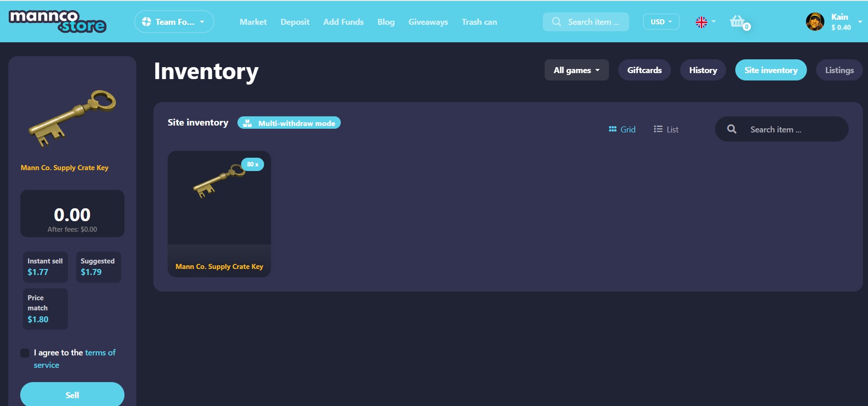Expand the account menu arrow beside Kain
This screenshot has width=868, height=406.
coord(860,22)
